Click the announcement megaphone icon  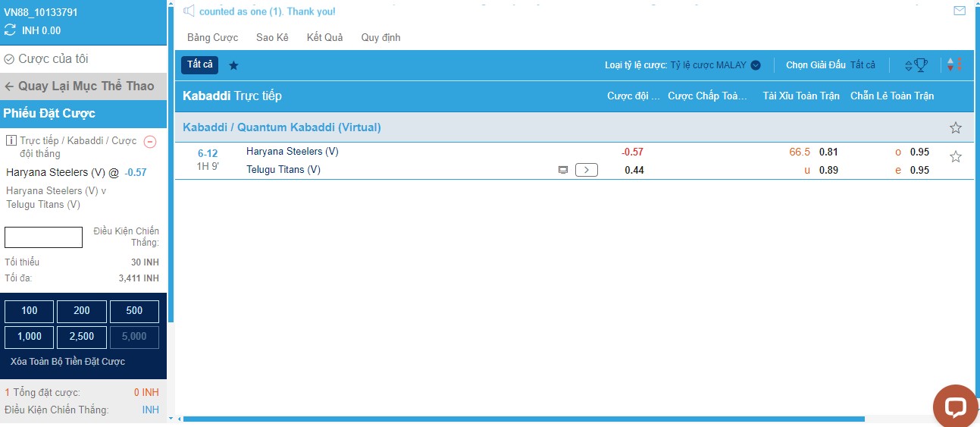(x=189, y=11)
